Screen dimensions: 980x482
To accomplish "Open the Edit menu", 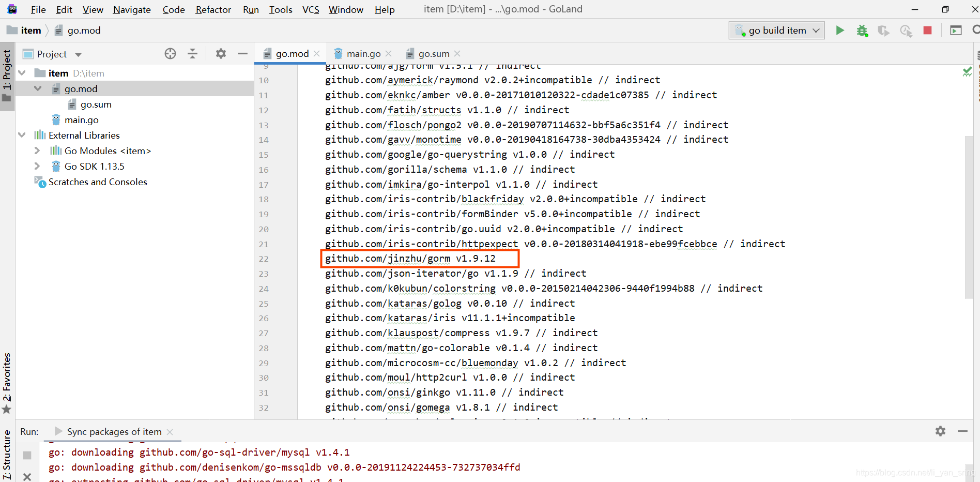I will 64,9.
